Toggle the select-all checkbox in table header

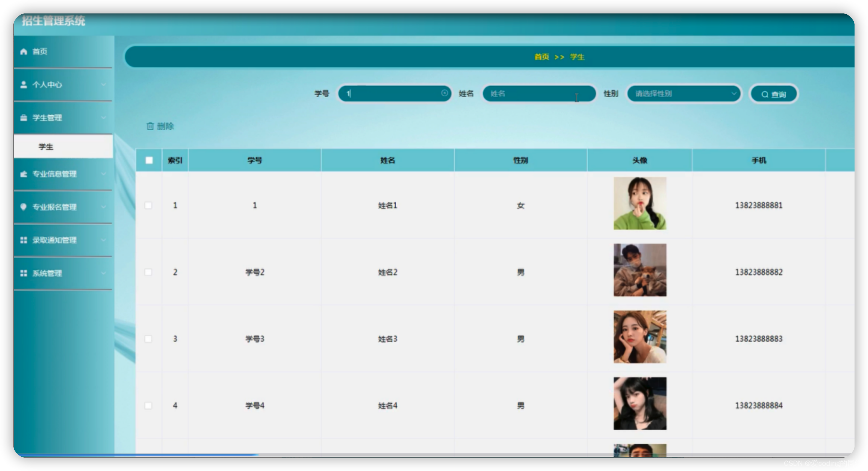pos(149,160)
